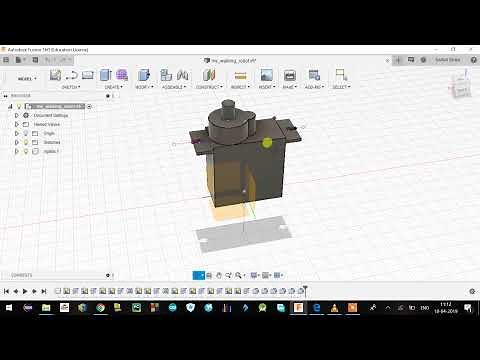Open the SKETCH menu
Viewport: 480px width, 360px height.
pos(71,87)
